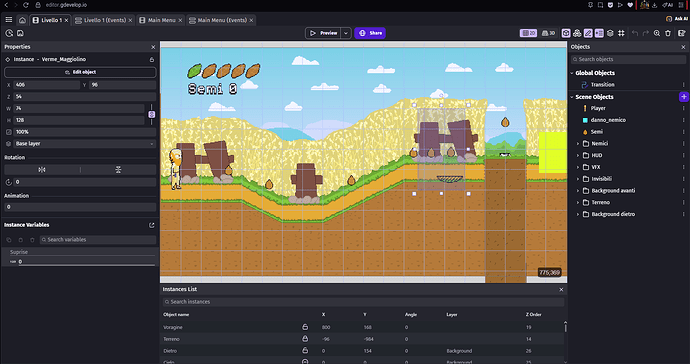Click the Search objects field
690x364 pixels.
(629, 59)
